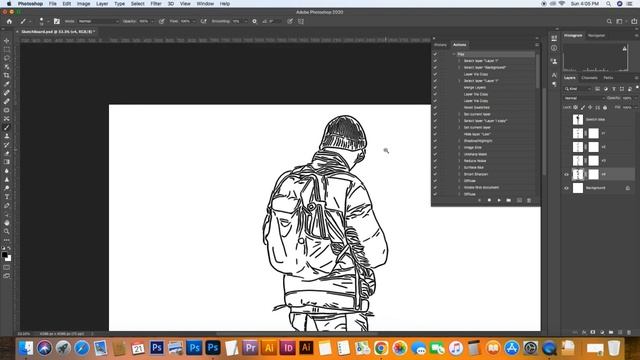Toggle layer filtering on/off switch

click(x=637, y=88)
